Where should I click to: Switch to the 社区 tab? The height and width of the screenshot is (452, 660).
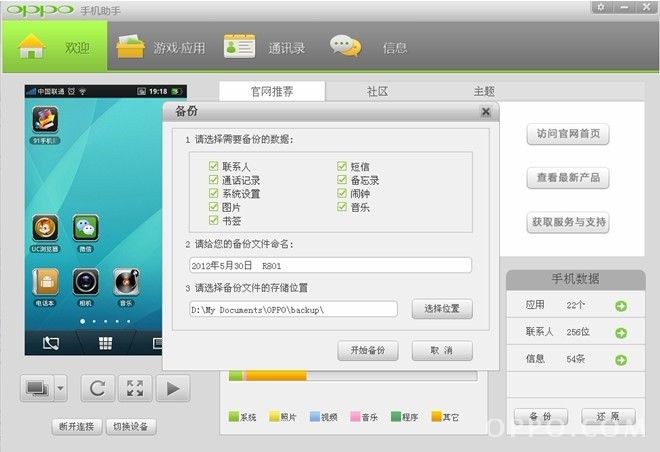click(377, 91)
